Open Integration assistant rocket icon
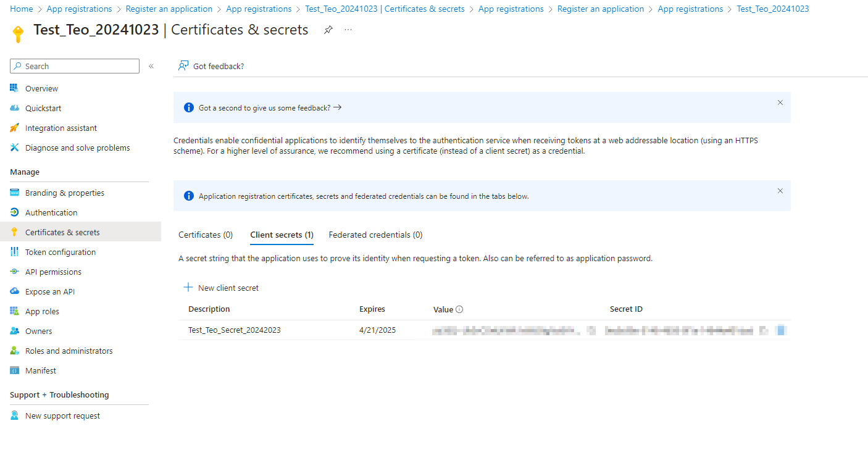The width and height of the screenshot is (868, 455). [14, 128]
